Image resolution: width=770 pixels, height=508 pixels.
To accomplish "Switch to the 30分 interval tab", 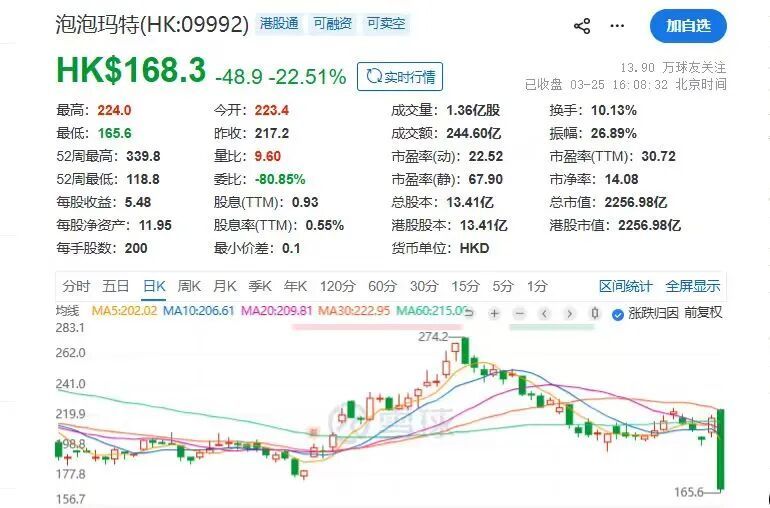I will (x=424, y=285).
